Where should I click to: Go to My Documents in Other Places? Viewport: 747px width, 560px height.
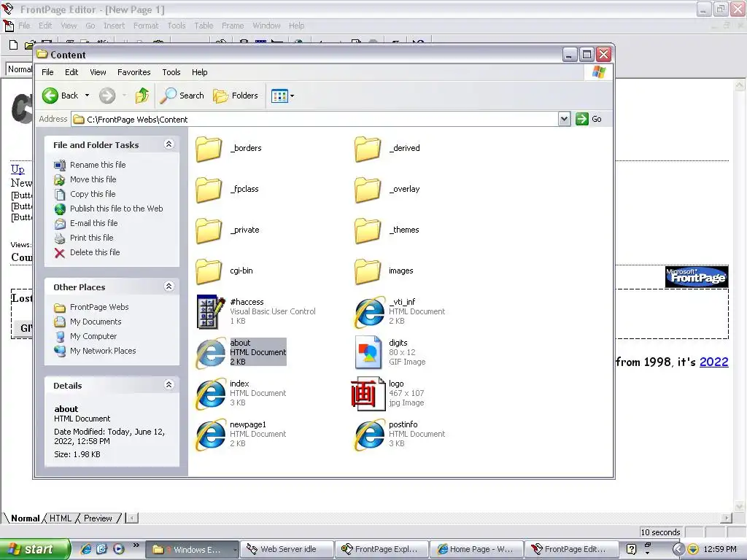[x=96, y=322]
